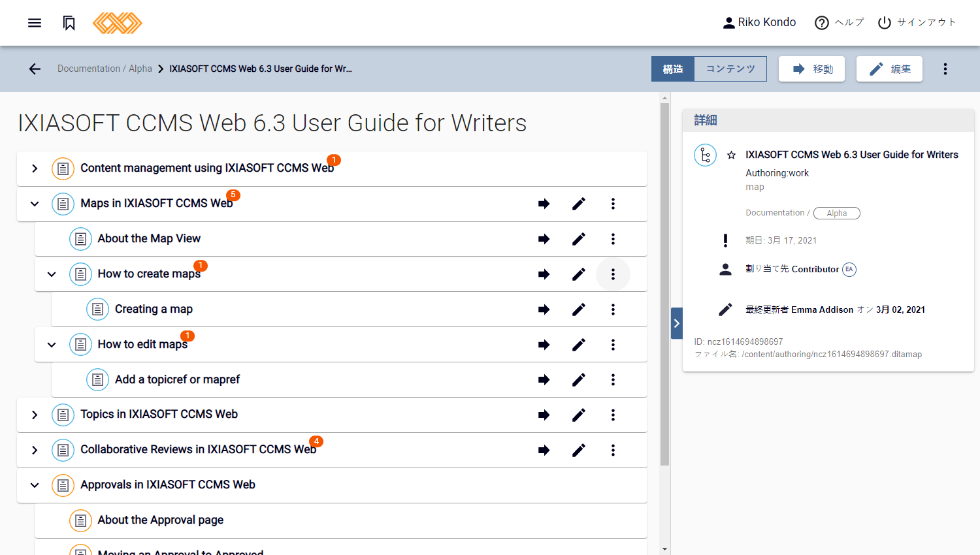Open more options for Creating a map
Image resolution: width=980 pixels, height=555 pixels.
[x=613, y=309]
